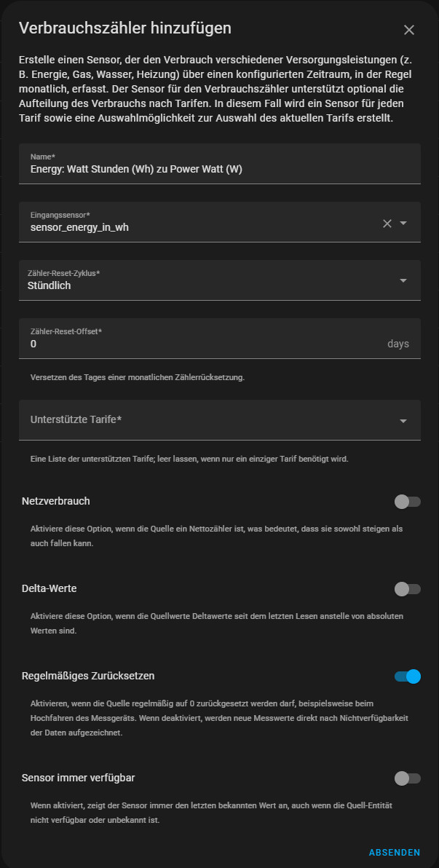439x868 pixels.
Task: Close the Verbrauchszähler hinzufügen dialog
Action: [x=408, y=30]
